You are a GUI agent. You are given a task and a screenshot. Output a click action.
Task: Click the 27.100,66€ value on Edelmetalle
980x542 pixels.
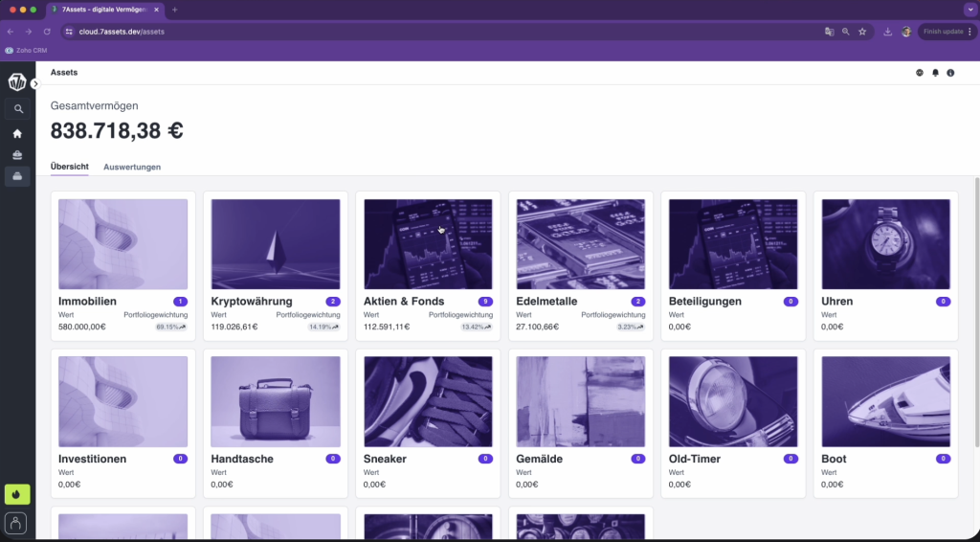pos(538,327)
